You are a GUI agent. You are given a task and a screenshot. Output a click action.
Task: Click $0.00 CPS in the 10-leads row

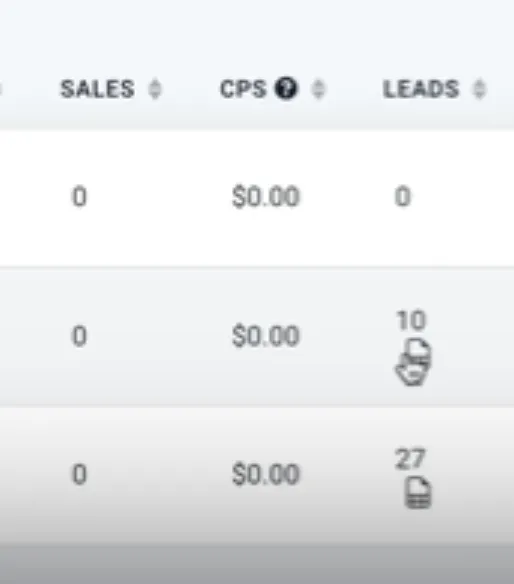click(x=266, y=336)
